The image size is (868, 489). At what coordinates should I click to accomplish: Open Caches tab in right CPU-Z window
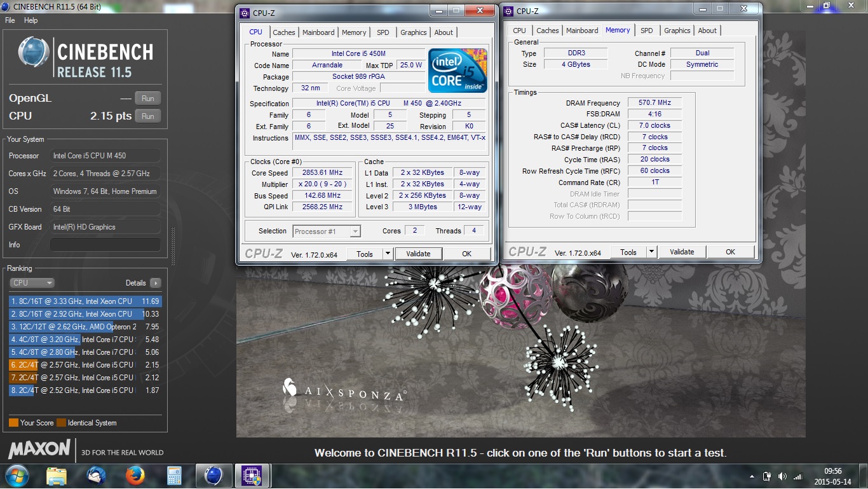pos(548,31)
